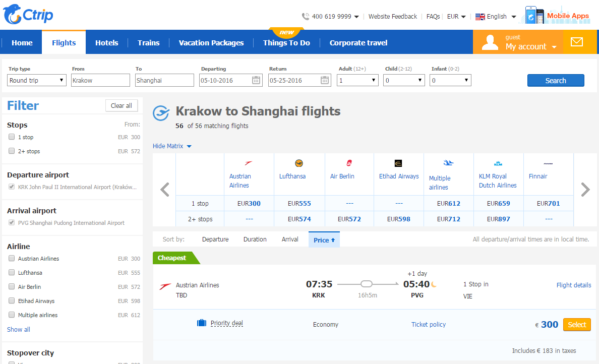Screen dimensions: 599x364
Task: Click the Etihad Airways logo in matrix
Action: pyautogui.click(x=398, y=163)
